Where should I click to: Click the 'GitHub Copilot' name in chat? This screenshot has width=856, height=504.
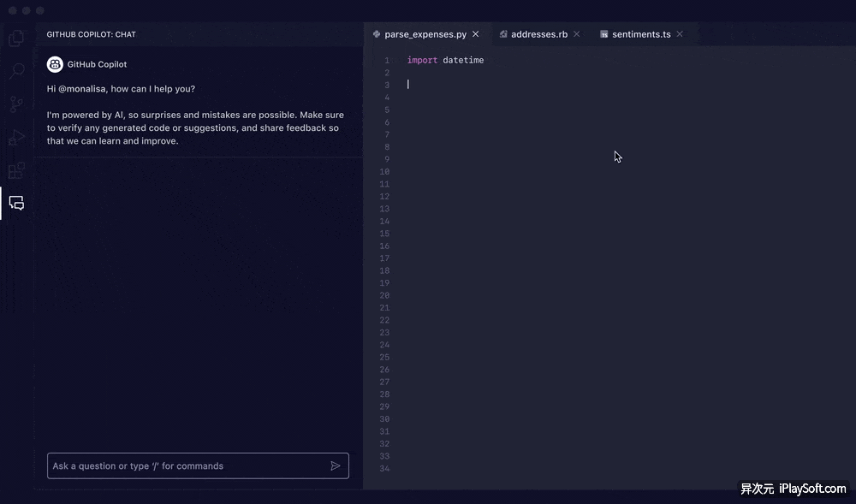(98, 64)
